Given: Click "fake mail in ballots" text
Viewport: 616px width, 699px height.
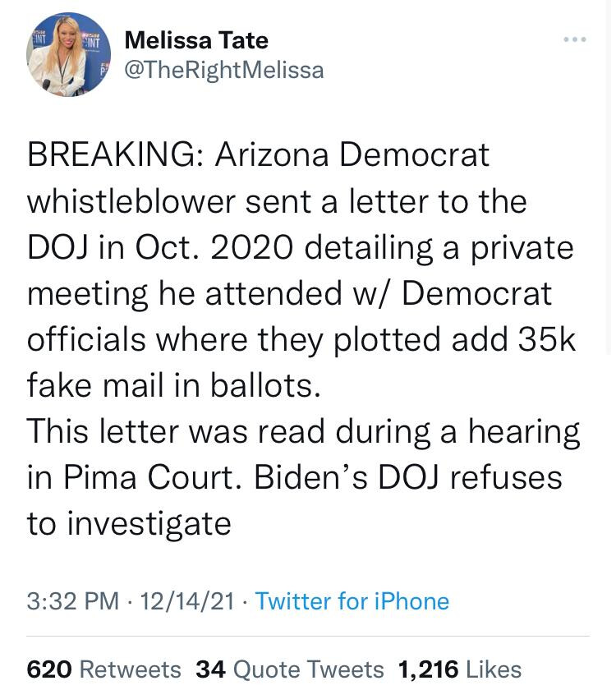Looking at the screenshot, I should [172, 385].
